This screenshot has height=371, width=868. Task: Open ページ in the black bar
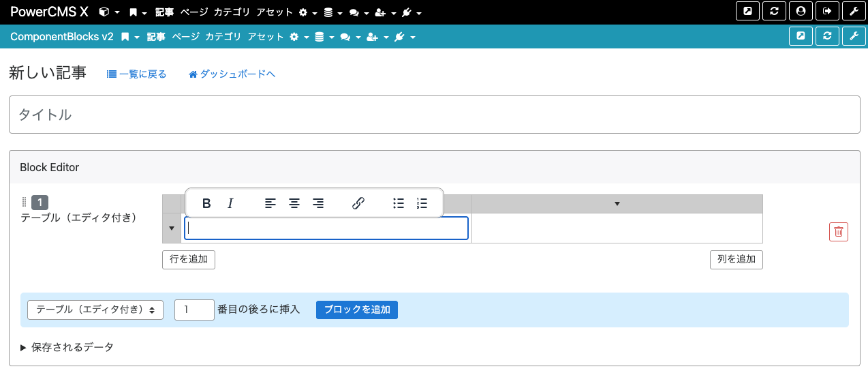pos(193,12)
